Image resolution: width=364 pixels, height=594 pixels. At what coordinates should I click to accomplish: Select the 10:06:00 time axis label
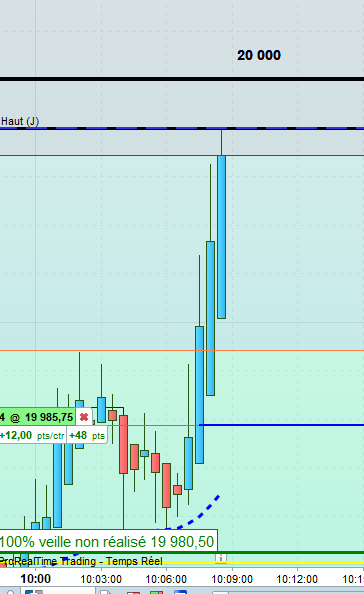166,579
